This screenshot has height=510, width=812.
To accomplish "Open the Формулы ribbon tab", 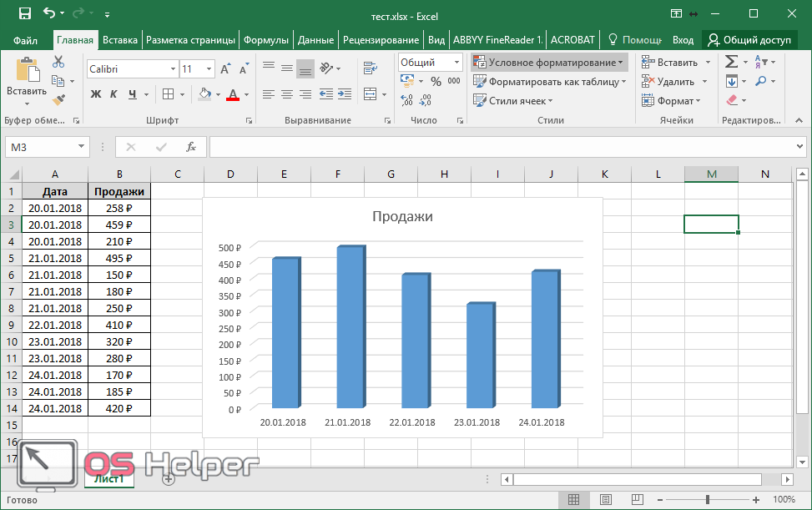I will (x=266, y=40).
